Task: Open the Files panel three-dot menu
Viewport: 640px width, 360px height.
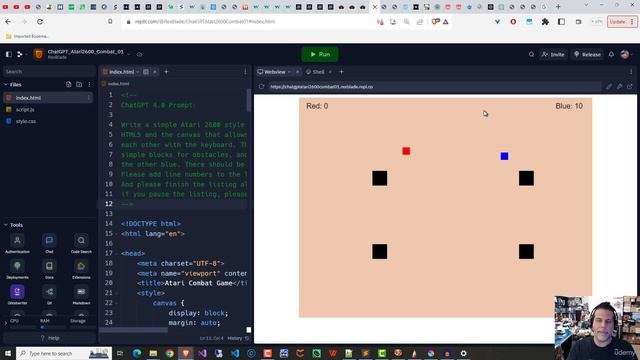Action: [x=89, y=84]
